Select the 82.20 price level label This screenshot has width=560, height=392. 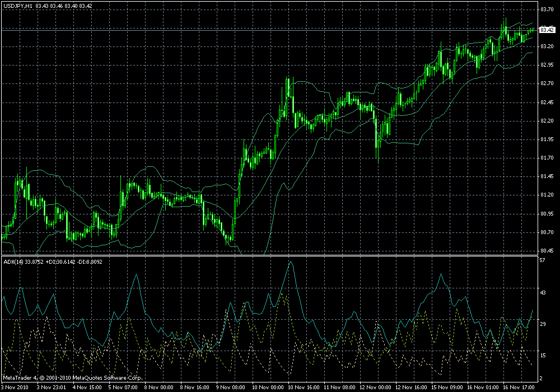(x=547, y=120)
